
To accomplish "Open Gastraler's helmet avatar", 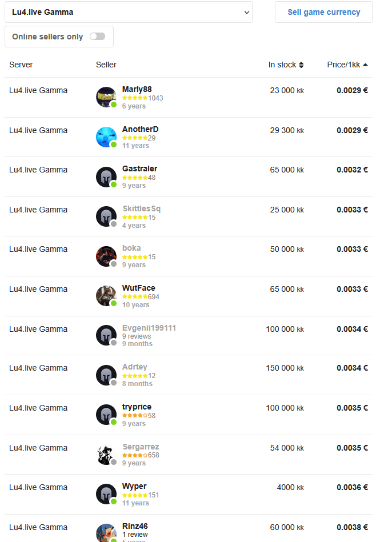I will [x=106, y=177].
